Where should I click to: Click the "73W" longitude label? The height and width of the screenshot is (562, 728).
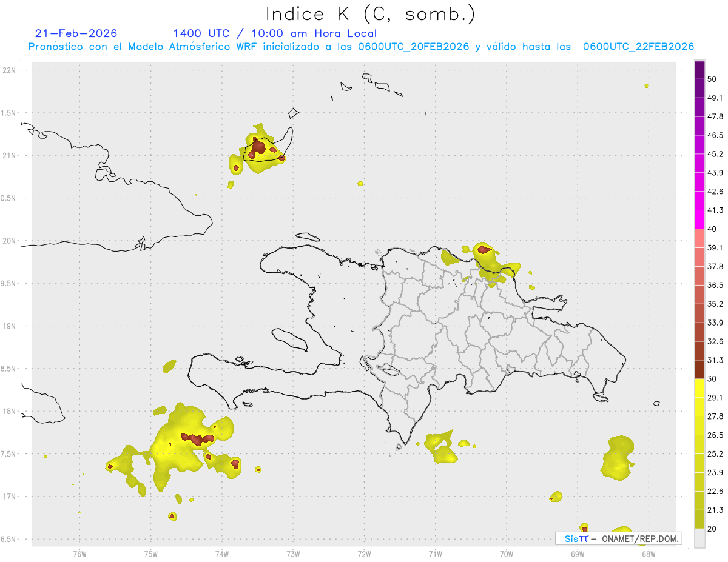(x=293, y=554)
